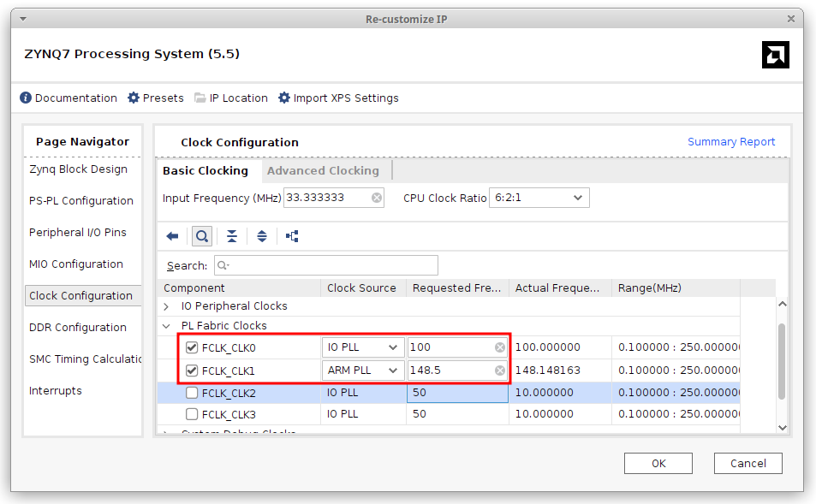Click the table scroll up arrow
The image size is (816, 504).
tap(782, 304)
